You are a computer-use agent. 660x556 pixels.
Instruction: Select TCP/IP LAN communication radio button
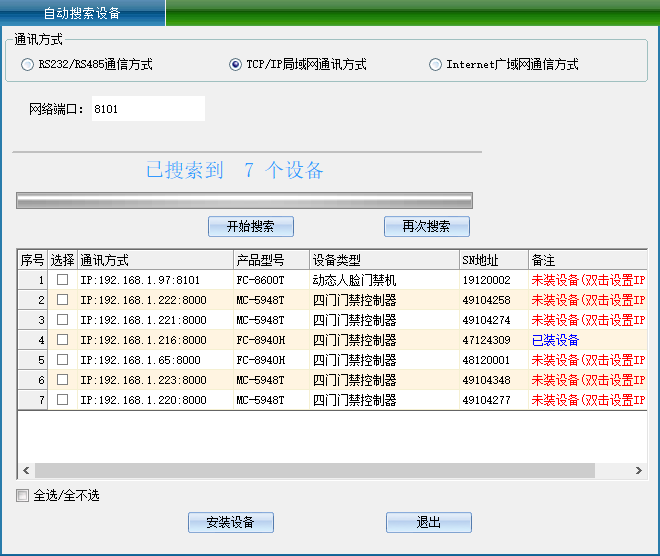point(235,65)
